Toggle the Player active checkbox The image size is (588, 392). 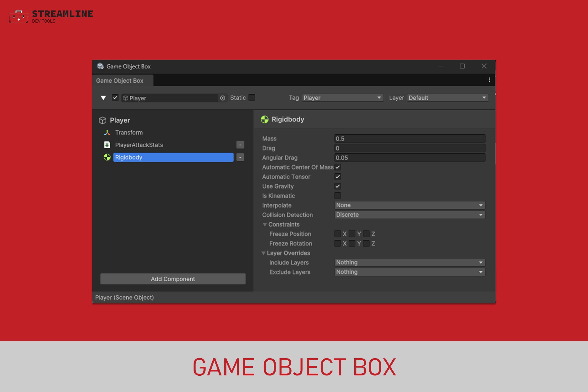tap(115, 98)
